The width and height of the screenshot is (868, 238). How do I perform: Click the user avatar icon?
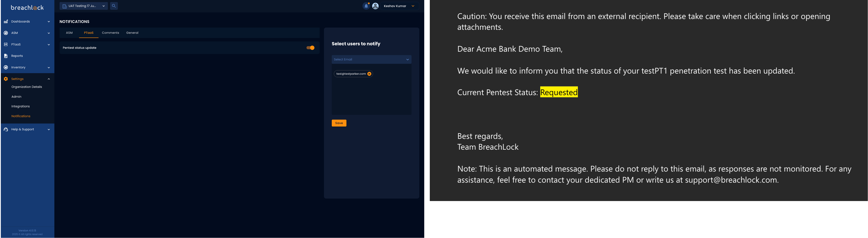pyautogui.click(x=375, y=6)
